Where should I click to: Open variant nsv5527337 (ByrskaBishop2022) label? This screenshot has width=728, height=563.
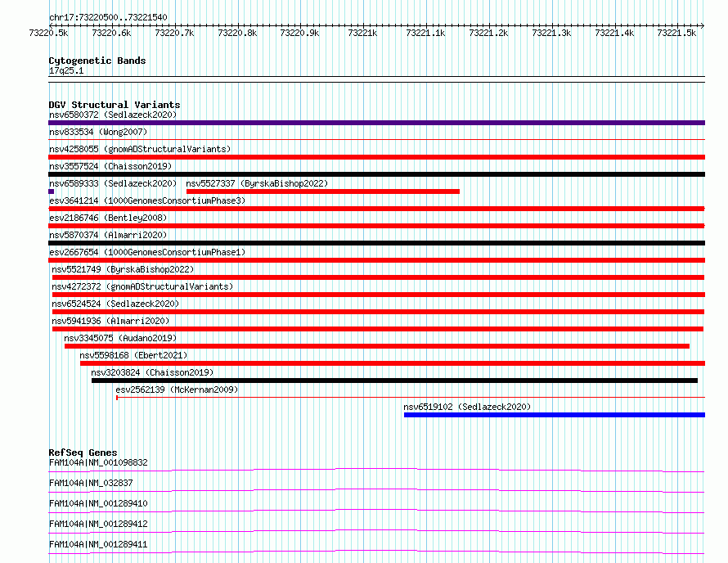(x=257, y=183)
